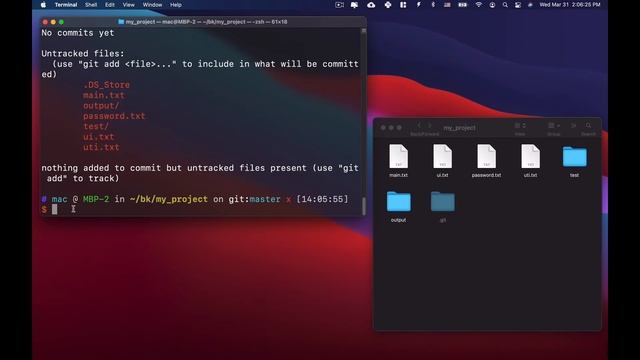This screenshot has width=640, height=360.
Task: Select the main.txt file icon in Finder
Action: pyautogui.click(x=398, y=156)
